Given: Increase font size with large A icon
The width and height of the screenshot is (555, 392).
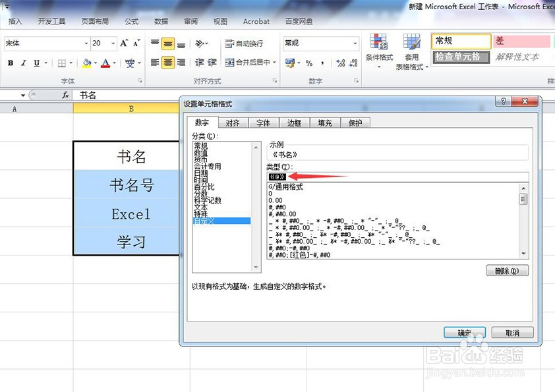Looking at the screenshot, I should (x=124, y=43).
